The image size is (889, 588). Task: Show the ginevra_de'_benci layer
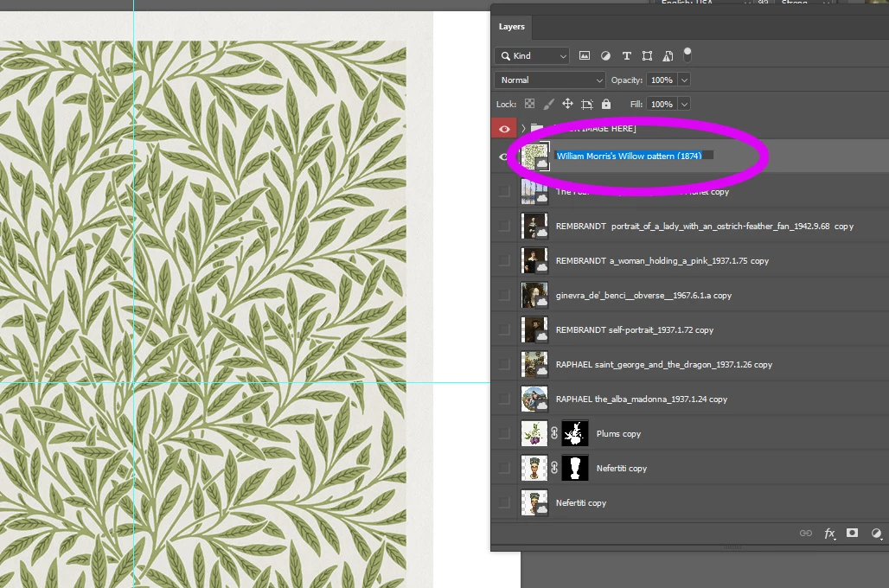[x=503, y=295]
